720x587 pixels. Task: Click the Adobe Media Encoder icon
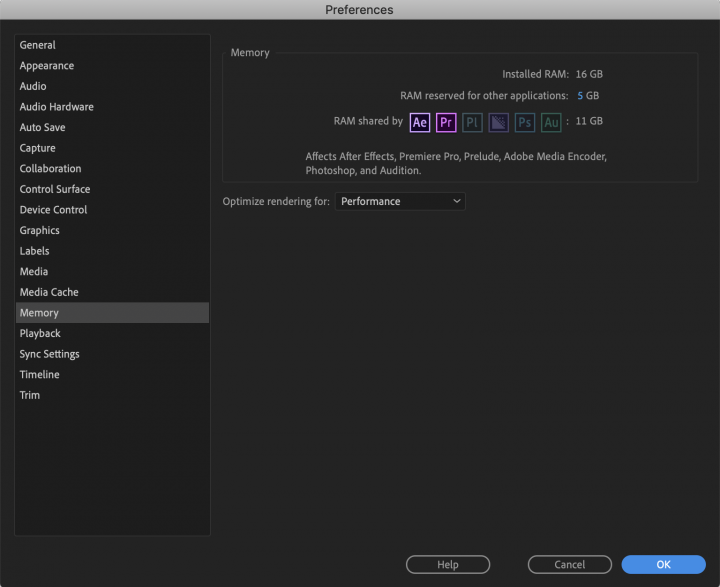[498, 122]
